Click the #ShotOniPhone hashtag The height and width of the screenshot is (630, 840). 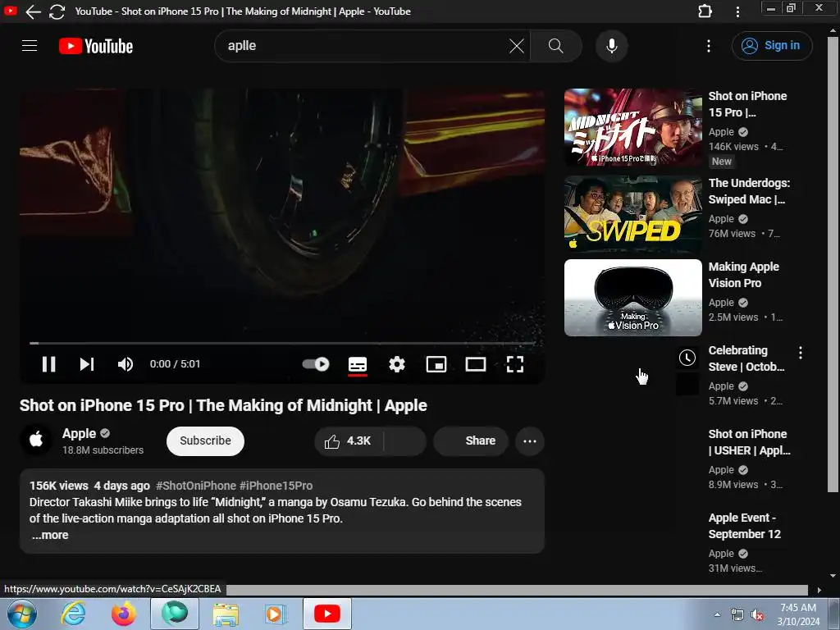click(x=195, y=486)
